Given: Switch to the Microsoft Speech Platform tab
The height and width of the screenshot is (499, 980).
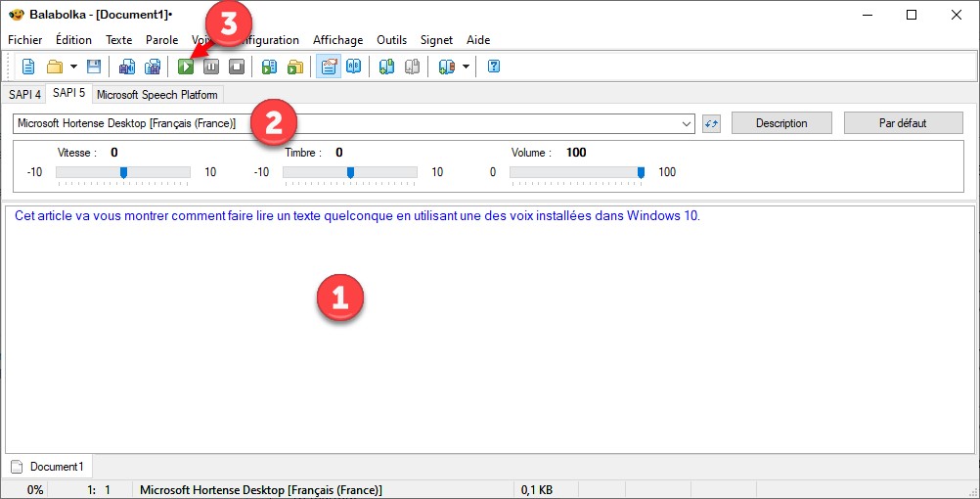Looking at the screenshot, I should (x=157, y=94).
